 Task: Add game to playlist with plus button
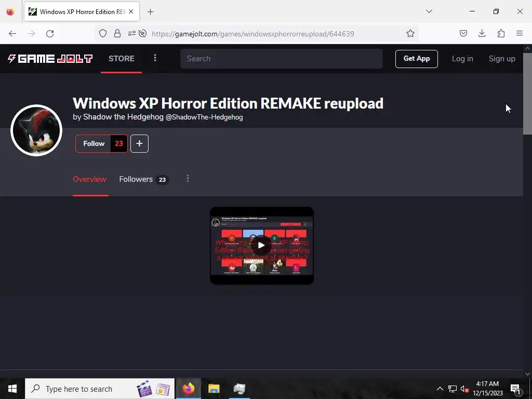[x=139, y=143]
